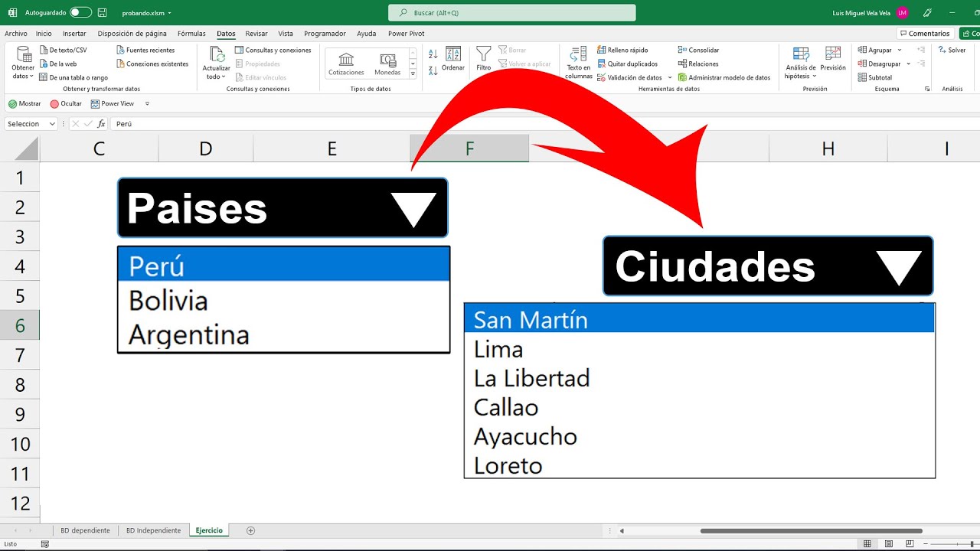Sort ascending A to Z
This screenshot has width=980, height=551.
coord(433,54)
